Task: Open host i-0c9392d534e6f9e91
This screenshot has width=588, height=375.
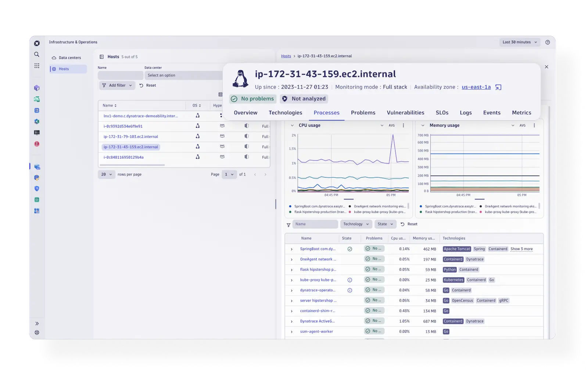Action: coord(123,126)
